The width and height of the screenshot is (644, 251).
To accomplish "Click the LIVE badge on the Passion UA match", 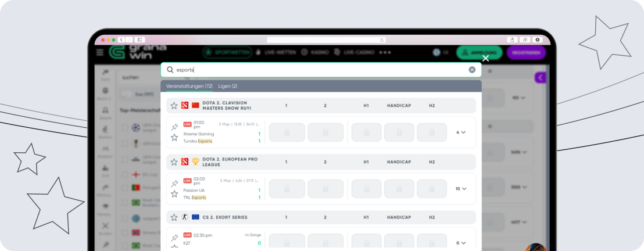I will 187,181.
